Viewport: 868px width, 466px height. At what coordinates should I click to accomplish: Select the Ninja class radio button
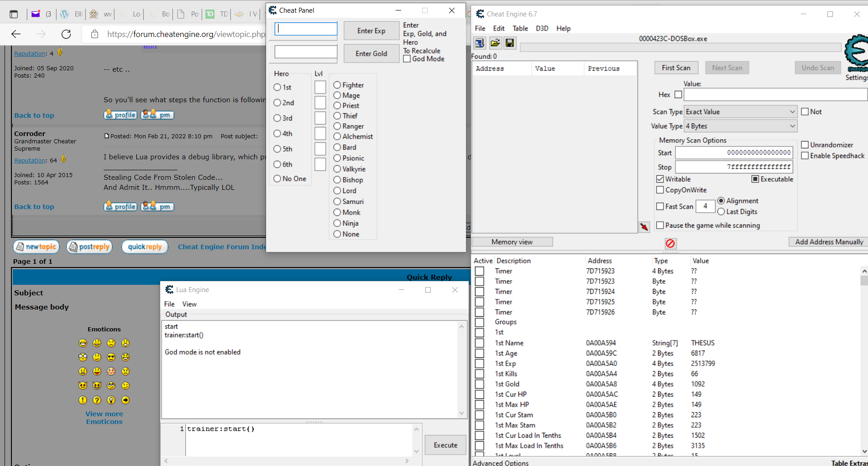337,223
